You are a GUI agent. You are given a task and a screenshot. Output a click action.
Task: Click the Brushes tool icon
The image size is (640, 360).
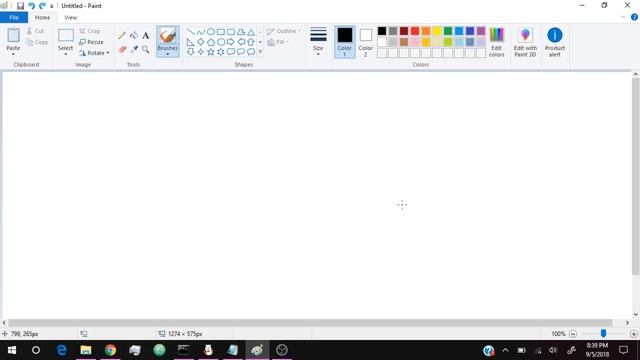(x=168, y=36)
